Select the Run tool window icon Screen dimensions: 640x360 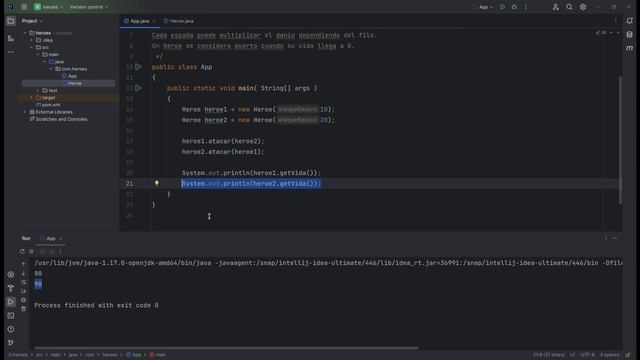point(11,302)
